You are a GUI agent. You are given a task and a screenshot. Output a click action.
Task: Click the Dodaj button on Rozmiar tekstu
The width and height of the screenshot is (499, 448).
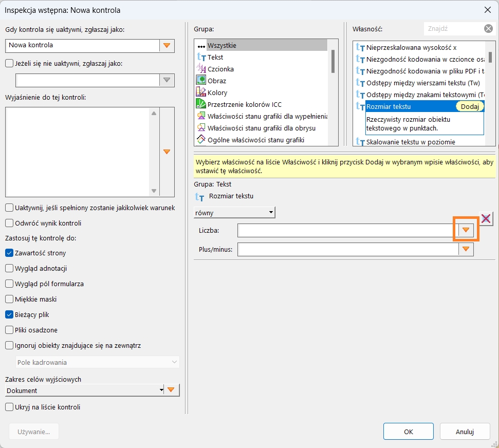tap(470, 106)
